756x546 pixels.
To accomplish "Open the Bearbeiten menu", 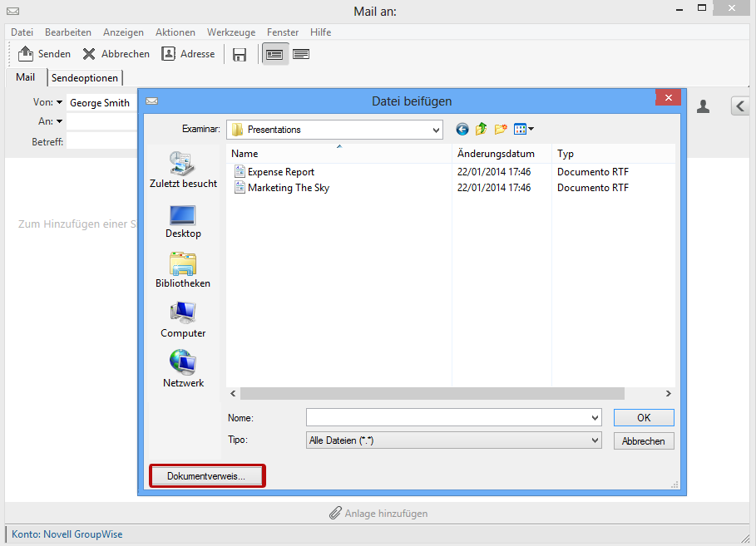I will click(x=68, y=32).
